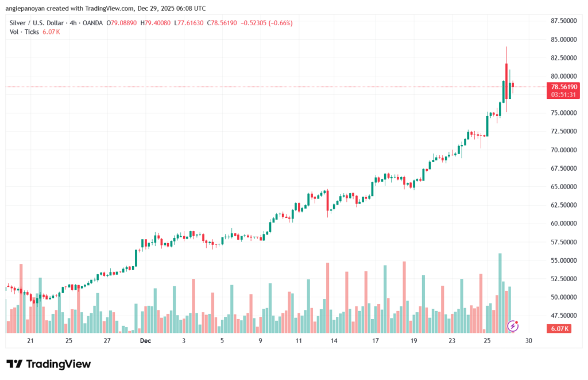Screen dimensions: 588x380
Task: Click the 60.00000 price axis label
Action: pyautogui.click(x=563, y=224)
